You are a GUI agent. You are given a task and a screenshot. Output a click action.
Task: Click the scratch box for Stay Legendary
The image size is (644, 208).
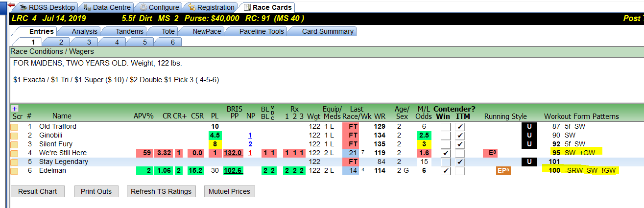tap(15, 162)
